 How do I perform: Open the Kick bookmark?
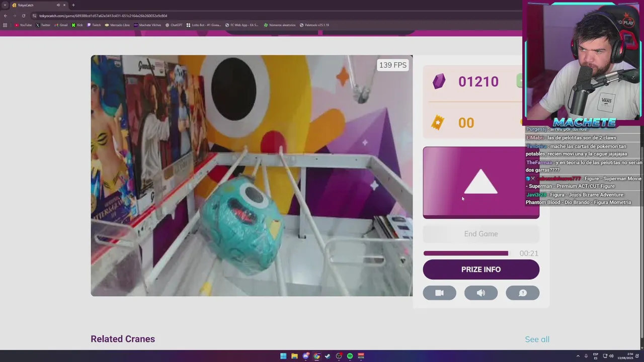(x=77, y=25)
